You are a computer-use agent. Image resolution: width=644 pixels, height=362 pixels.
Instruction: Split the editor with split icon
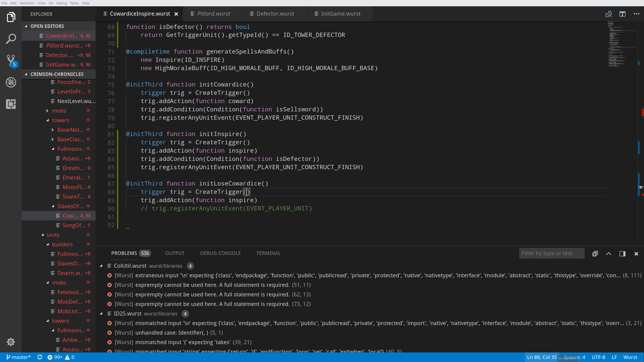(x=622, y=14)
